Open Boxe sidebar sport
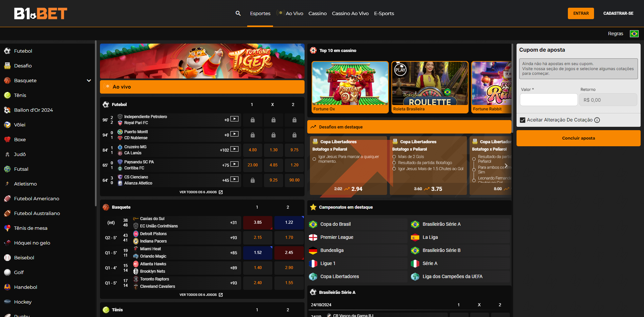 tap(20, 140)
